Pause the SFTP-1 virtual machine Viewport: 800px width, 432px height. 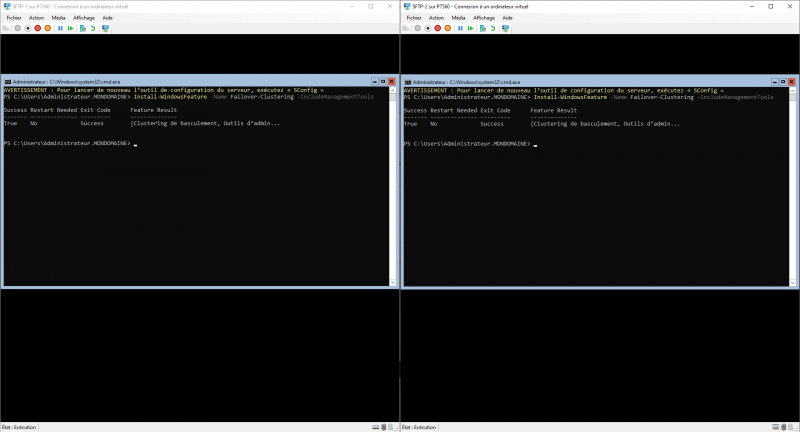click(60, 28)
